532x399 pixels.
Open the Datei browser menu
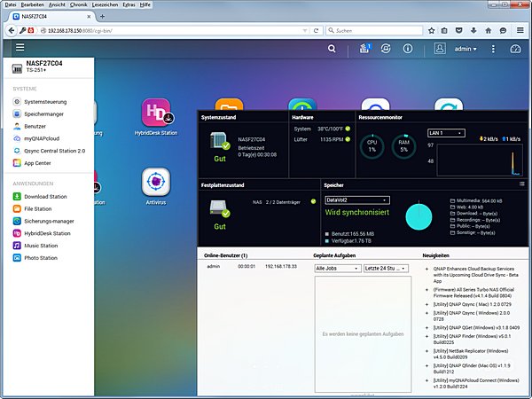(x=11, y=4)
